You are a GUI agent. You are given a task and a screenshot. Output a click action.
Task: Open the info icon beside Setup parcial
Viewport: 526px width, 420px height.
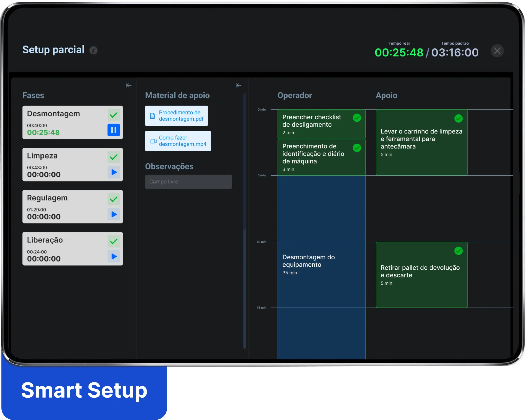coord(93,50)
